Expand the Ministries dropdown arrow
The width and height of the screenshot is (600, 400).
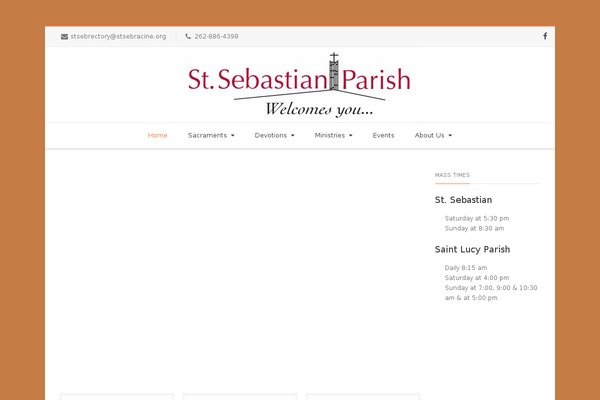tap(350, 136)
